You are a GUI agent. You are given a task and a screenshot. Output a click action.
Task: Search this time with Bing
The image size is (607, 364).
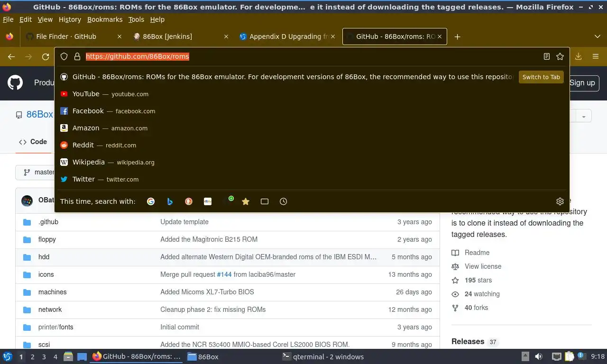[170, 201]
